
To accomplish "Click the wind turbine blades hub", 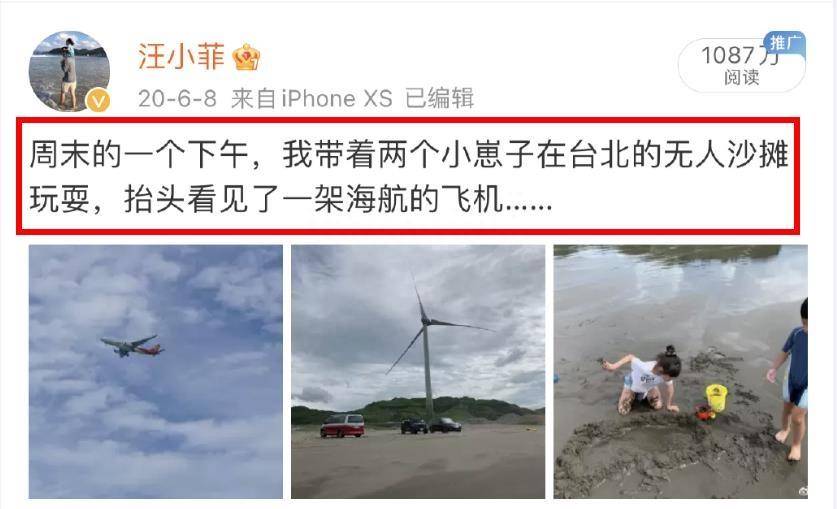I will coord(425,320).
